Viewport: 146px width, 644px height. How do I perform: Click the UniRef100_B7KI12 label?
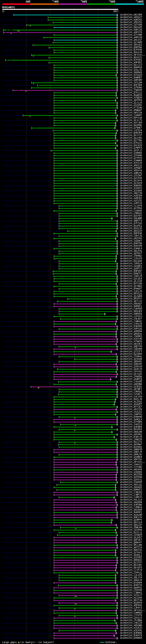[x=131, y=93]
